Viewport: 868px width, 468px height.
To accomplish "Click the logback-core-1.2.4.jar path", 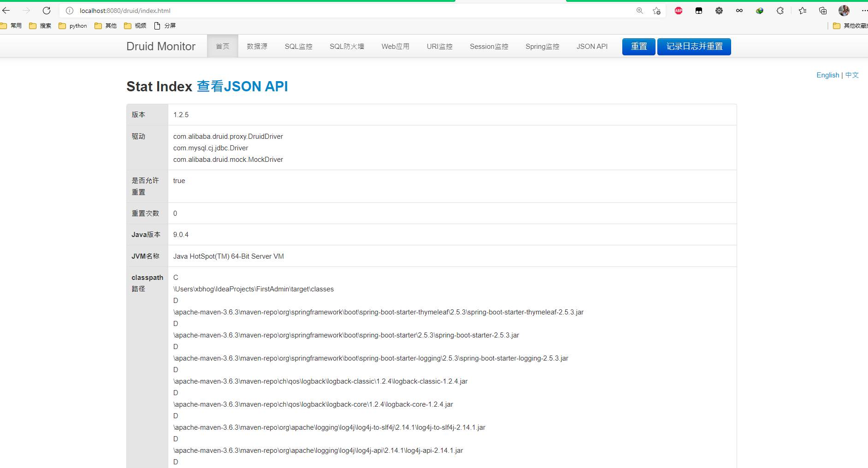I will pyautogui.click(x=313, y=404).
